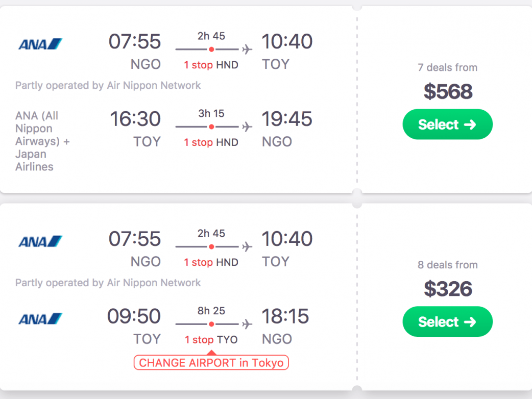532x399 pixels.
Task: Click airplane icon on 2h 45 $568 flight
Action: (x=247, y=49)
